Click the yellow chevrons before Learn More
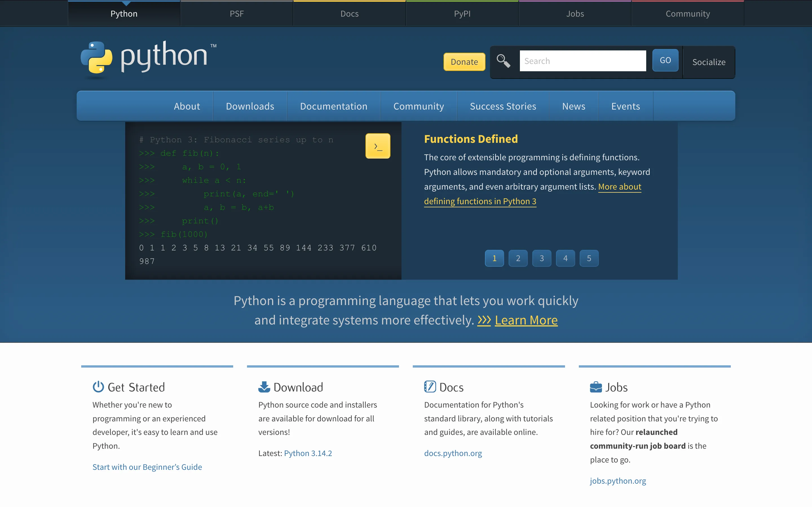The width and height of the screenshot is (812, 507). (x=483, y=320)
